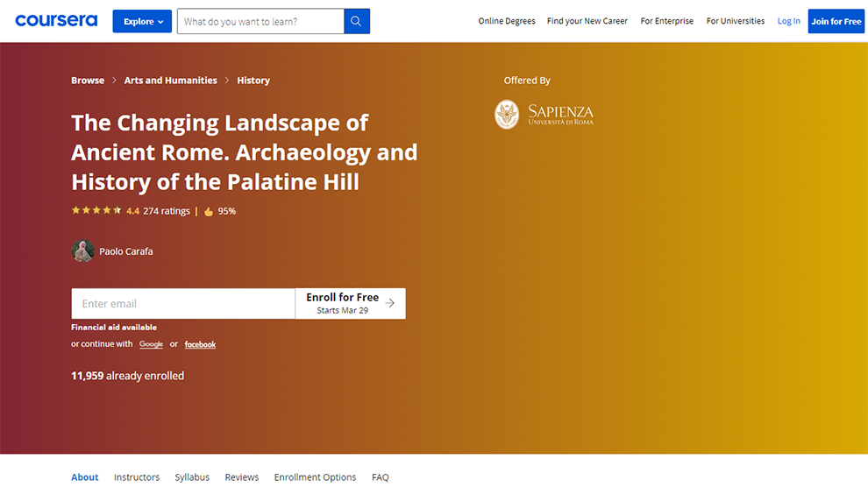
Task: Click the star rating icons
Action: [96, 210]
